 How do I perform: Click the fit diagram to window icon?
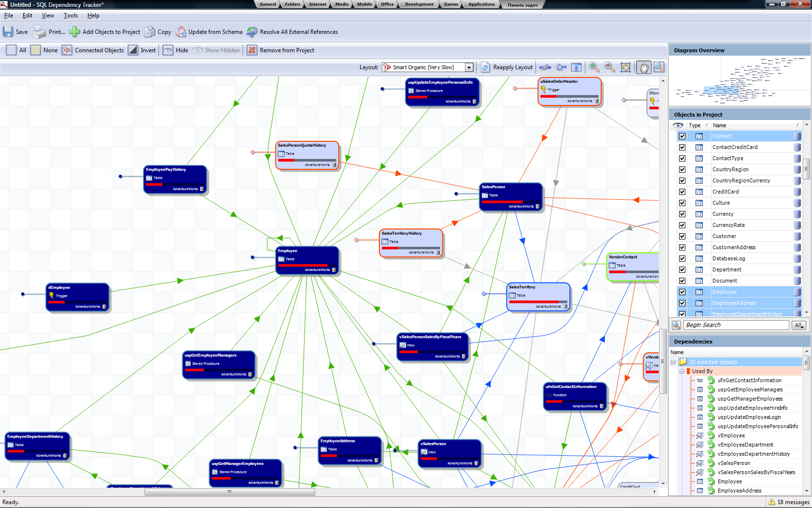click(x=625, y=67)
